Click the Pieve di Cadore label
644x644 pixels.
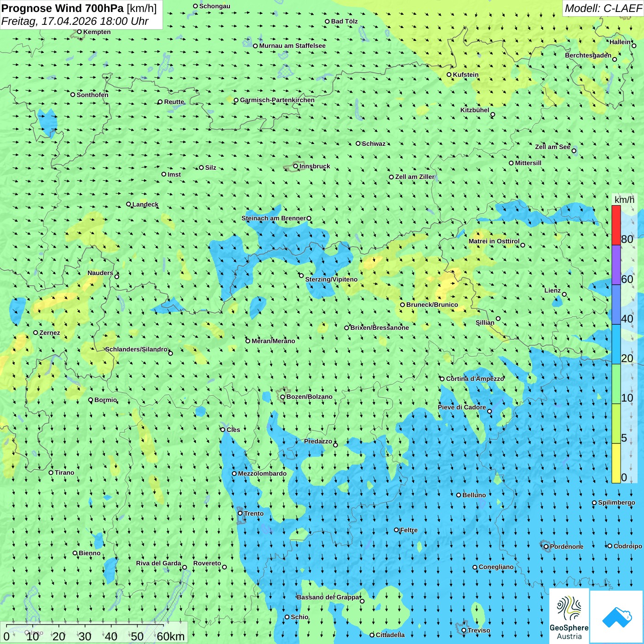point(462,407)
